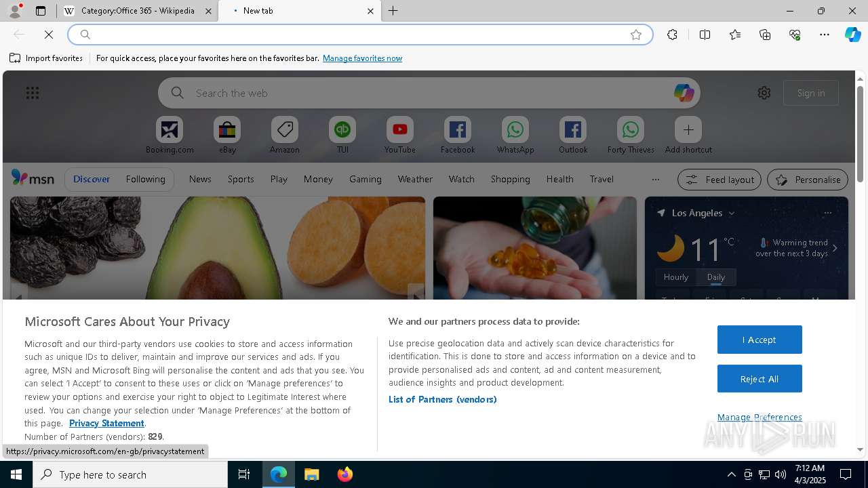Launch Firefox from taskbar
The height and width of the screenshot is (488, 868).
[345, 474]
